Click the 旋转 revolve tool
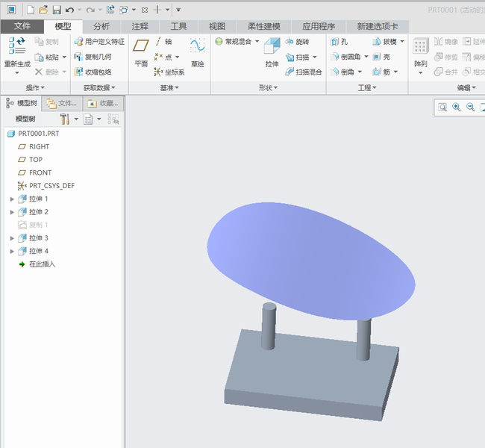 pyautogui.click(x=297, y=42)
